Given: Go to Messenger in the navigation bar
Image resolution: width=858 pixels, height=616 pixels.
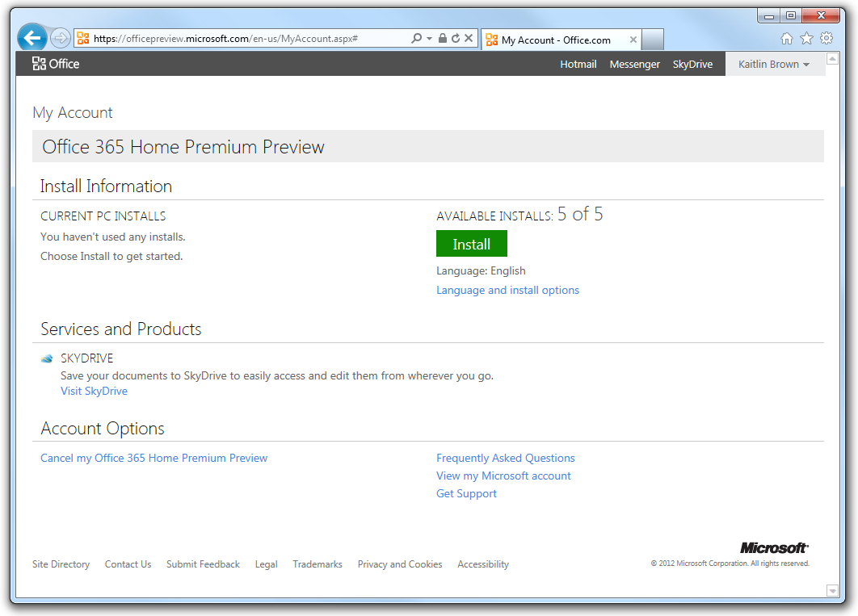Looking at the screenshot, I should click(634, 64).
